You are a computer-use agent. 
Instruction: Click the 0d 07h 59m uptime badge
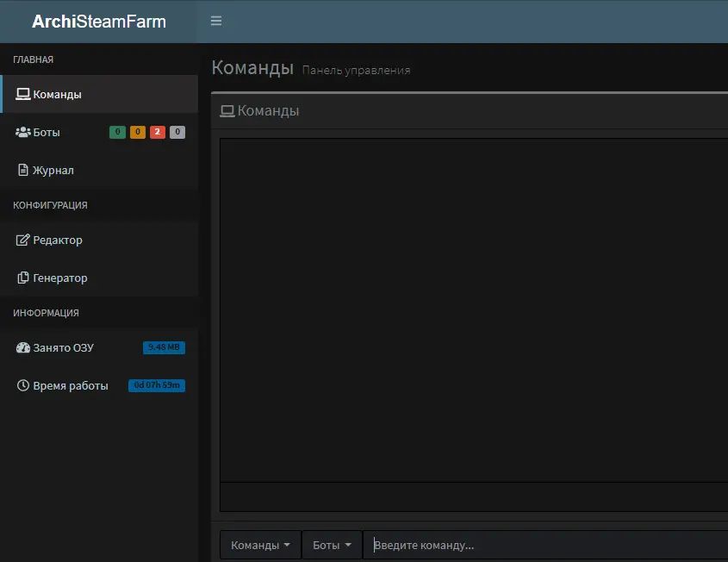[157, 385]
